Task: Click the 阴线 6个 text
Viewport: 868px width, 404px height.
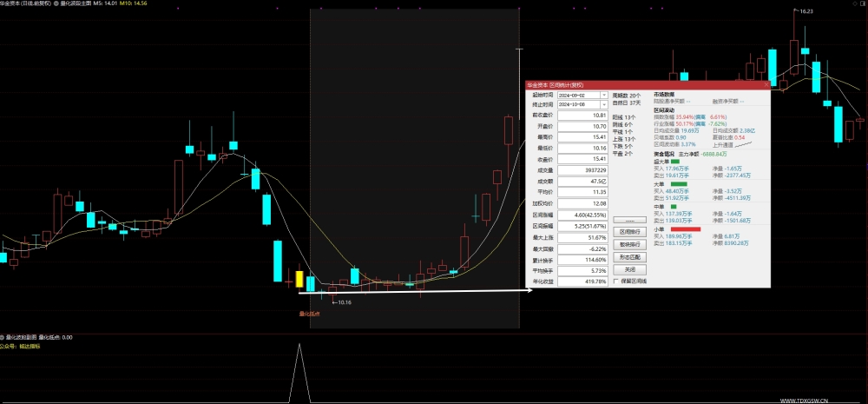Action: [x=622, y=125]
